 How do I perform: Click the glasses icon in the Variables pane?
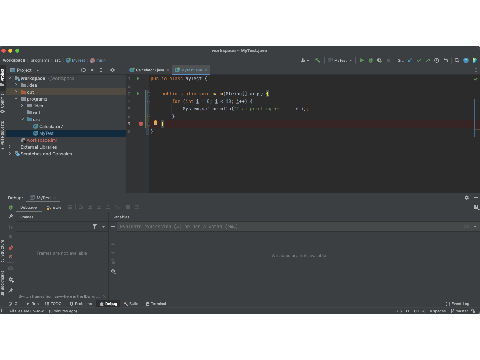[x=113, y=271]
